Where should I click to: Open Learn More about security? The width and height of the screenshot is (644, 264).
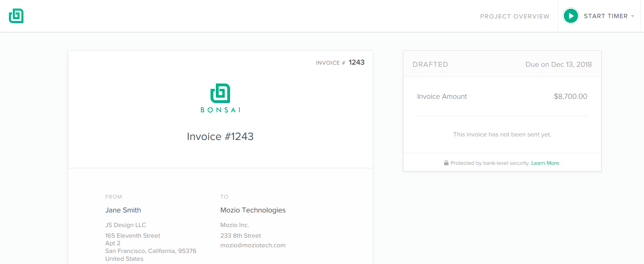tap(545, 163)
